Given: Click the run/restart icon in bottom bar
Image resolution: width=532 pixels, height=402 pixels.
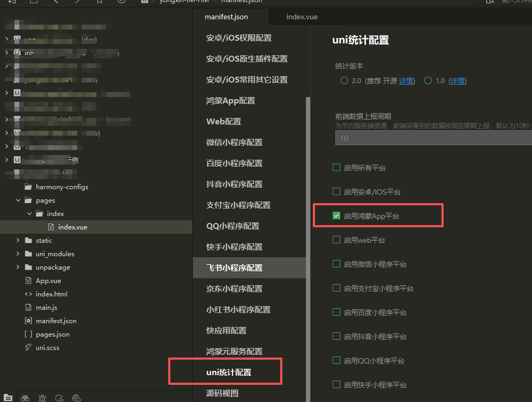Looking at the screenshot, I should (x=59, y=398).
